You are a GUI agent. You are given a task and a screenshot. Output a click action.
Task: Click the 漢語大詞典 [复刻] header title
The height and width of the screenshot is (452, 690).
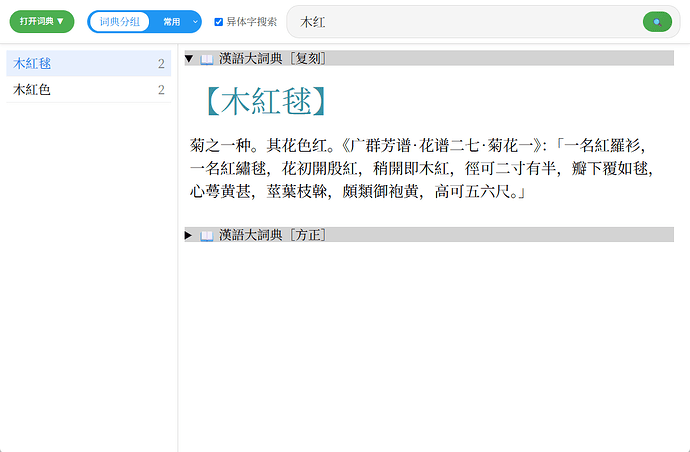273,58
